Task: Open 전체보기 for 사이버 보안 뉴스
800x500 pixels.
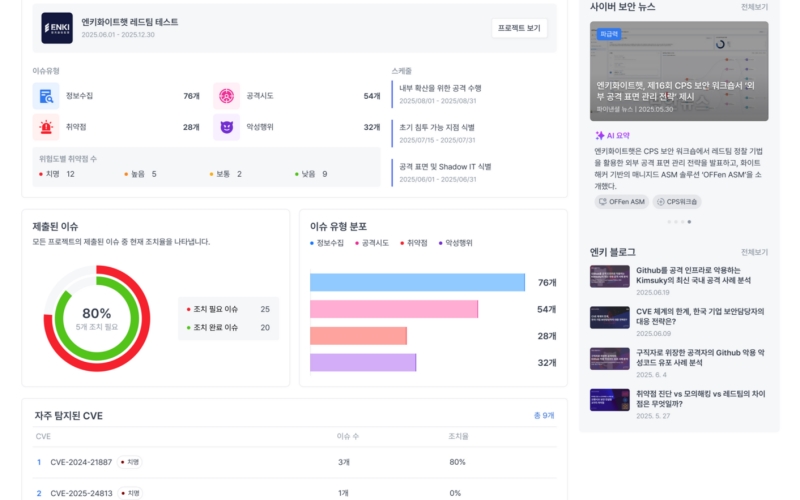Action: tap(755, 7)
